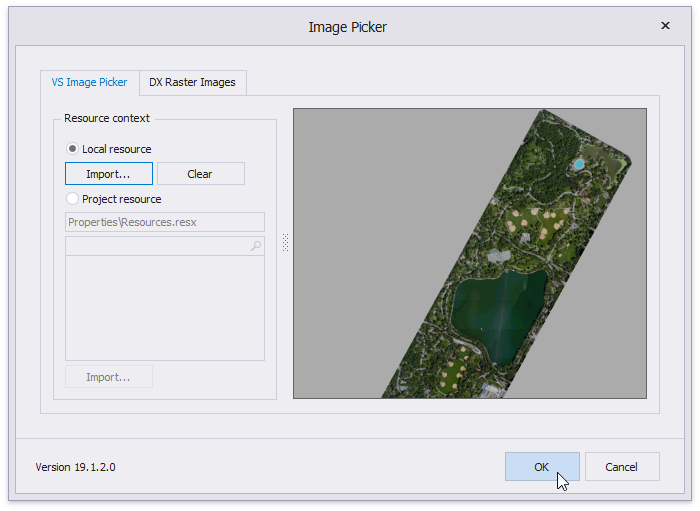The image size is (700, 511).
Task: Click the Properties\Resources.resx path field
Action: 164,222
